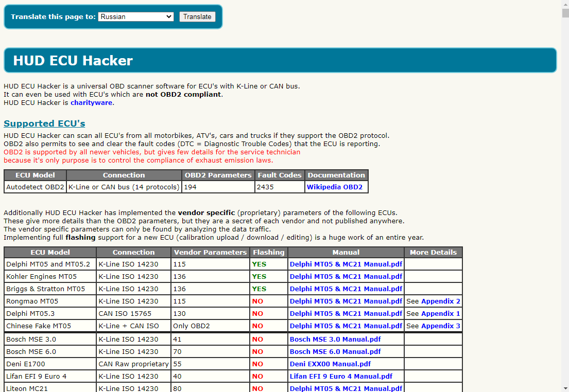569x392 pixels.
Task: Open the Appendix 3 link
Action: (x=441, y=326)
